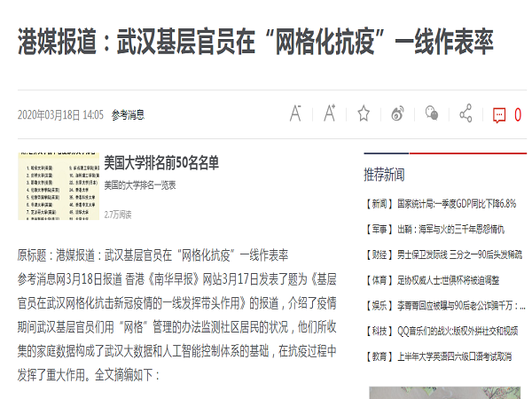Image resolution: width=532 pixels, height=399 pixels.
Task: Click the article date 2020年03月18日 14:05
Action: pyautogui.click(x=60, y=115)
